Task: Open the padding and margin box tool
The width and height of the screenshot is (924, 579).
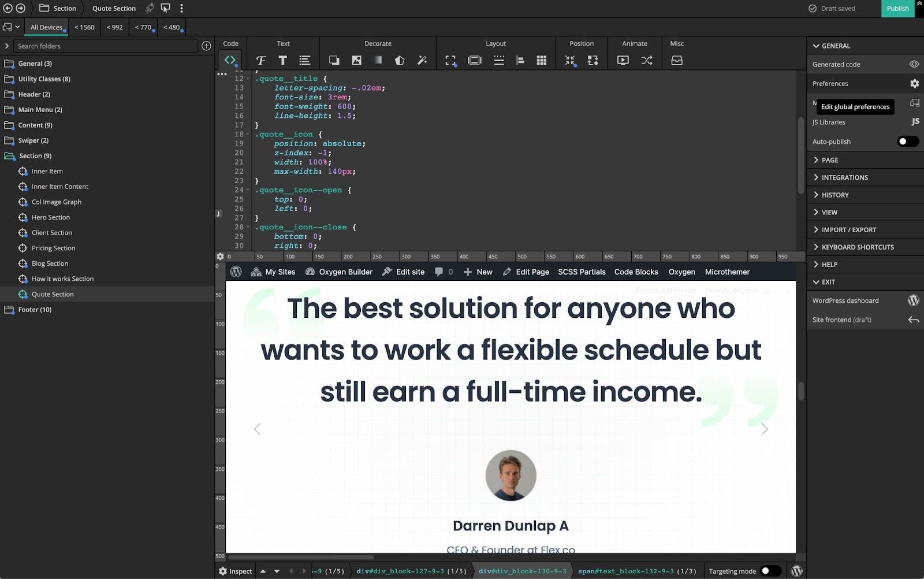Action: pos(474,60)
